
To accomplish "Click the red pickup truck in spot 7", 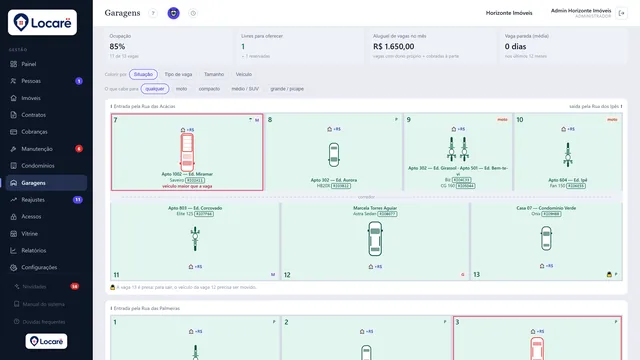I will [x=187, y=152].
